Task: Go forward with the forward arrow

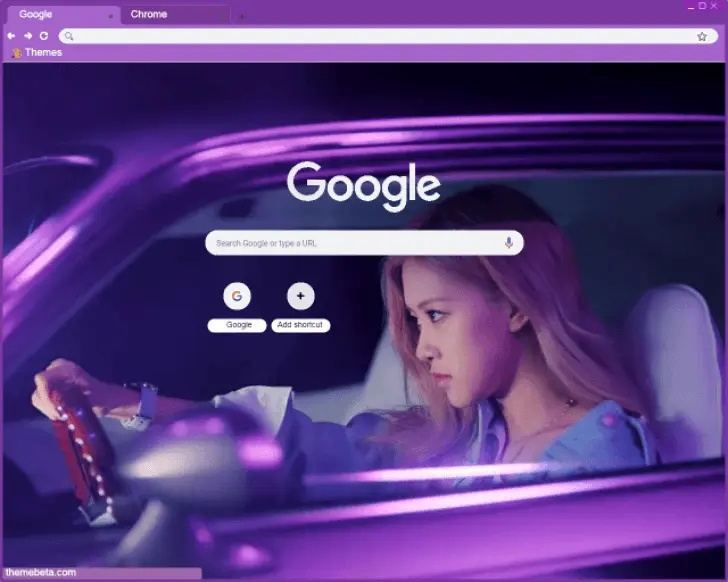Action: (x=28, y=36)
